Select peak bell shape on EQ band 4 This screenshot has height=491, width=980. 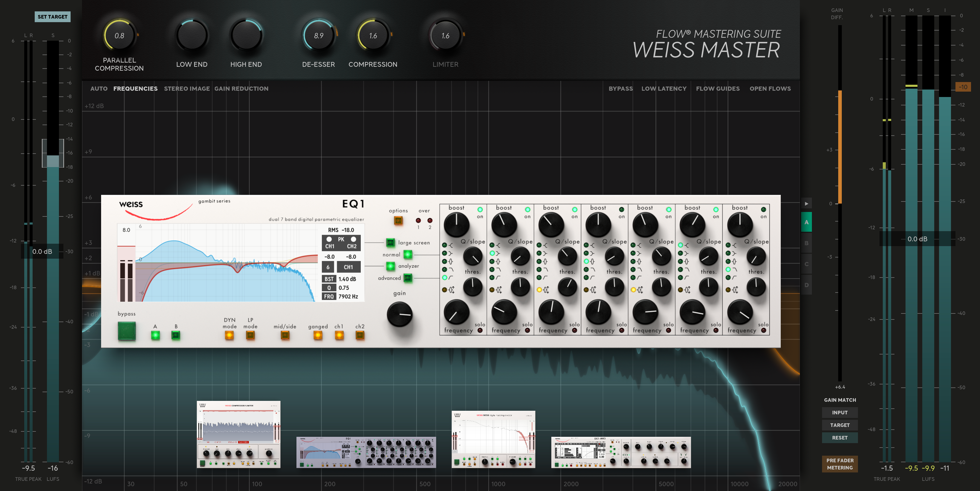(586, 261)
